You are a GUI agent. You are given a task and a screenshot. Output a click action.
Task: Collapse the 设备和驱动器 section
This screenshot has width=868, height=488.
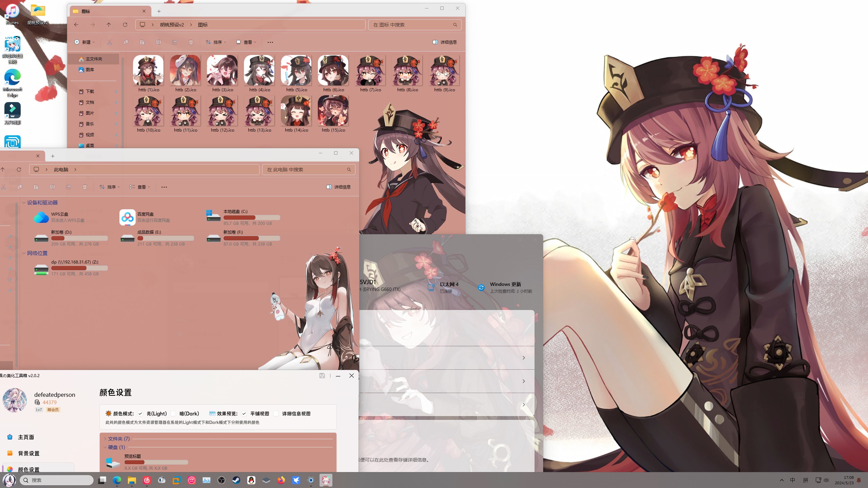pyautogui.click(x=24, y=202)
